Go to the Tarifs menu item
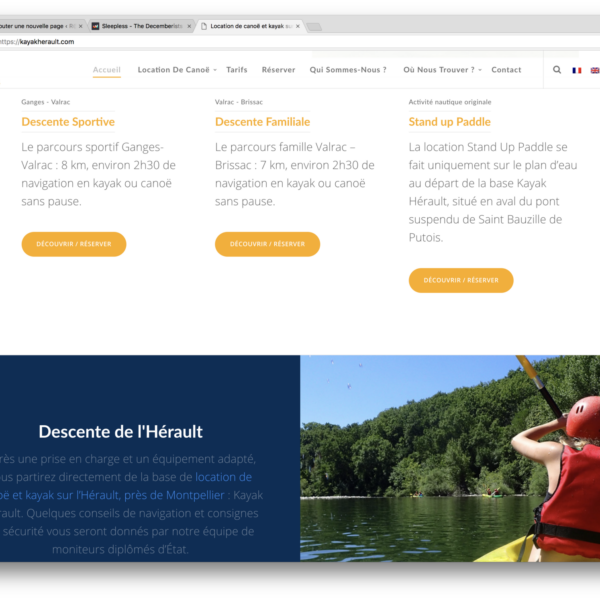 (236, 70)
